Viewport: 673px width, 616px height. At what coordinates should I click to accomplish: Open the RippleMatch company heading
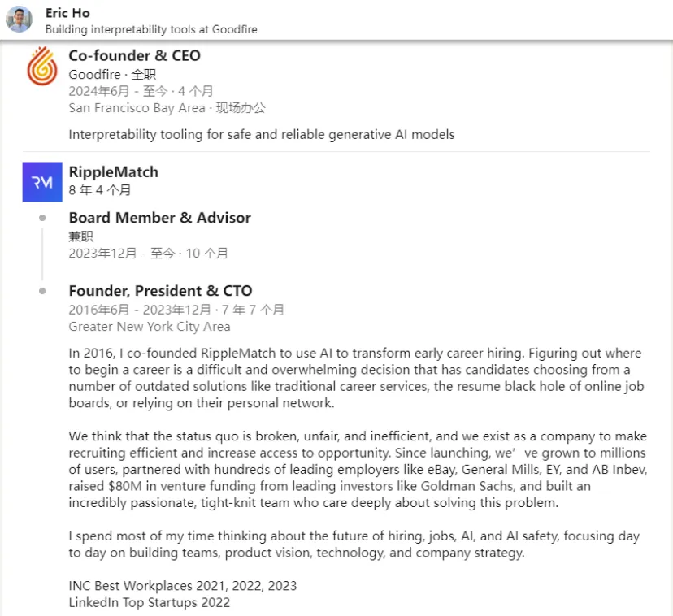(113, 172)
